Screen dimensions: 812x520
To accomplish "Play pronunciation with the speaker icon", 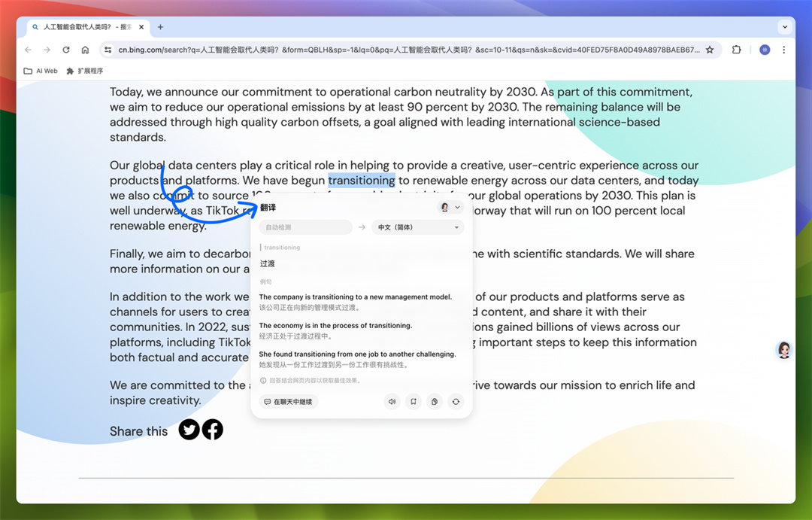I will pyautogui.click(x=392, y=402).
